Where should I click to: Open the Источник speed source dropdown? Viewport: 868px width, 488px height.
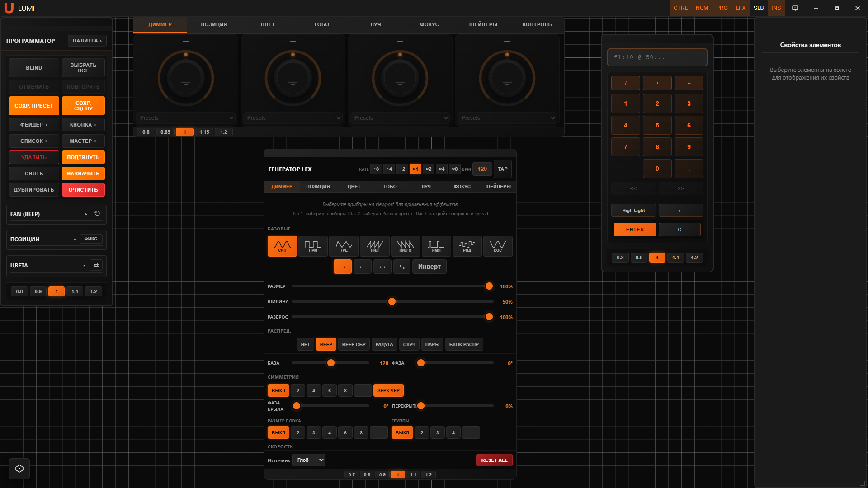coord(309,460)
